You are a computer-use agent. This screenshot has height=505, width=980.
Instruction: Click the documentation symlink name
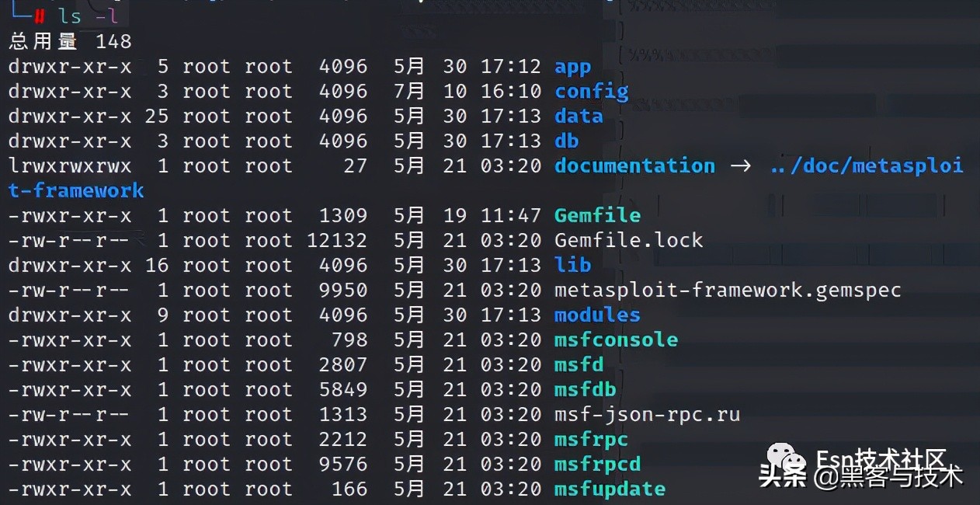click(x=634, y=165)
